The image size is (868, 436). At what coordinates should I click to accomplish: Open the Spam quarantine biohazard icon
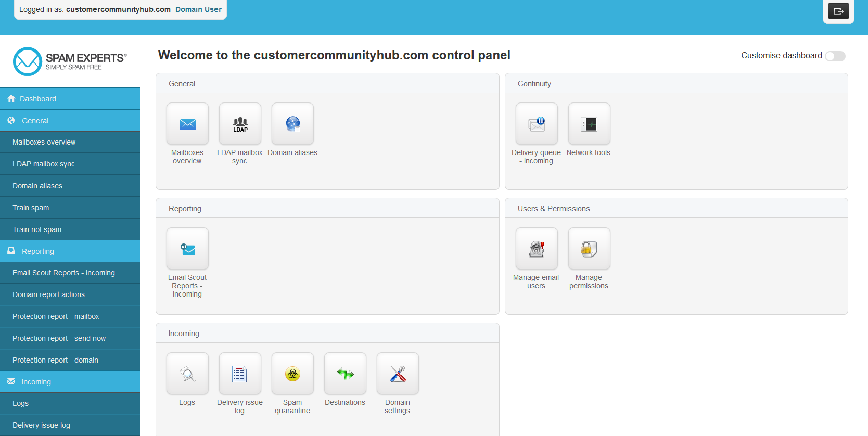[x=292, y=374]
